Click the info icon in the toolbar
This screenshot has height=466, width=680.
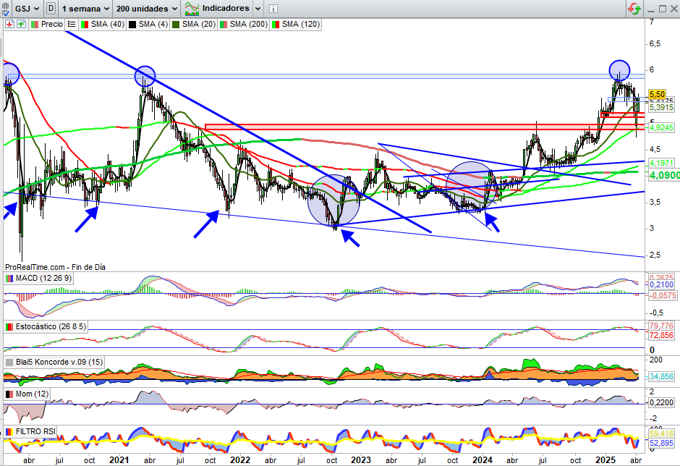(x=273, y=8)
